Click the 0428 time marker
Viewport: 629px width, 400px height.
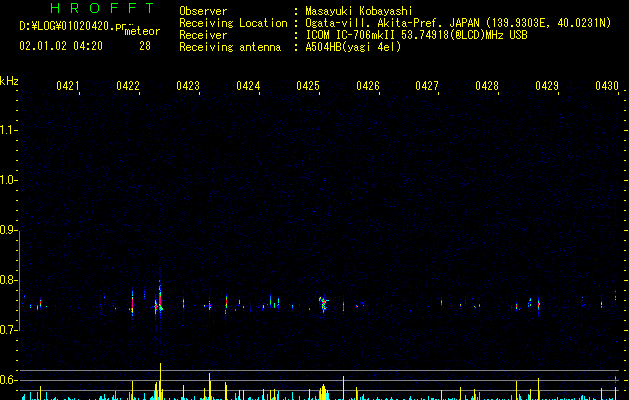[x=487, y=85]
